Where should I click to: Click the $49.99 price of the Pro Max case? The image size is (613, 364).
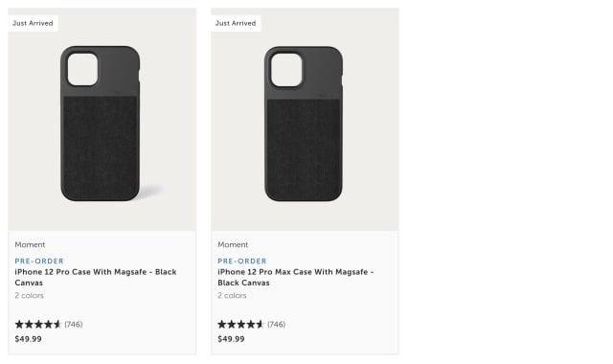tap(231, 339)
